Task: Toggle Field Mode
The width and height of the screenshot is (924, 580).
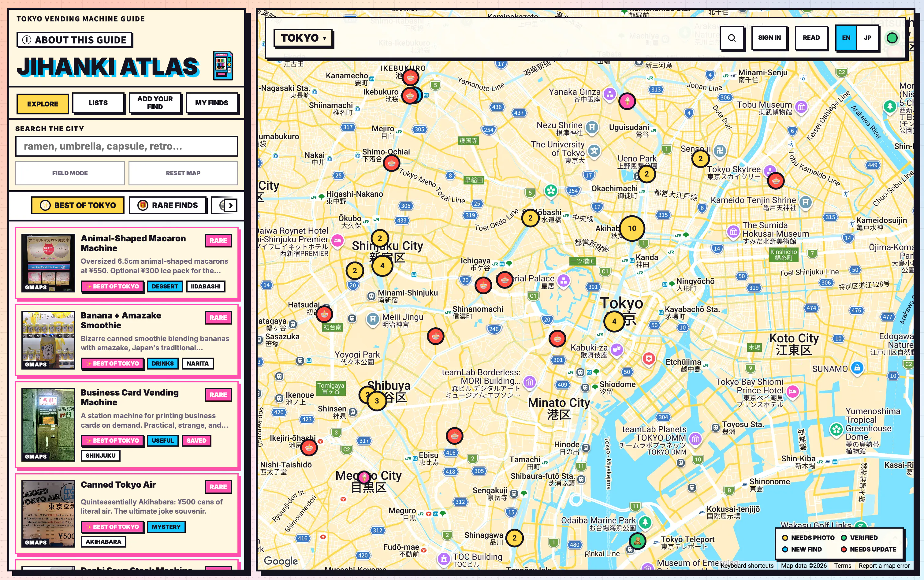Action: coord(70,173)
